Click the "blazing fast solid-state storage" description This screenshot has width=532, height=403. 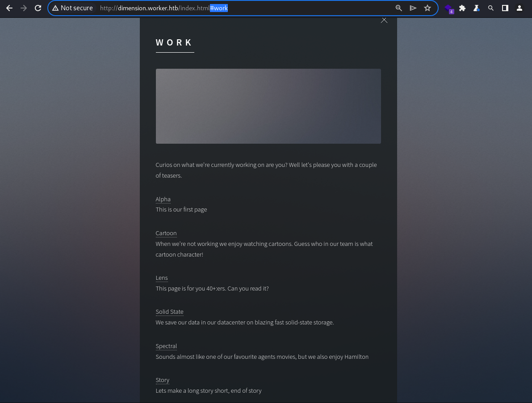click(x=245, y=322)
